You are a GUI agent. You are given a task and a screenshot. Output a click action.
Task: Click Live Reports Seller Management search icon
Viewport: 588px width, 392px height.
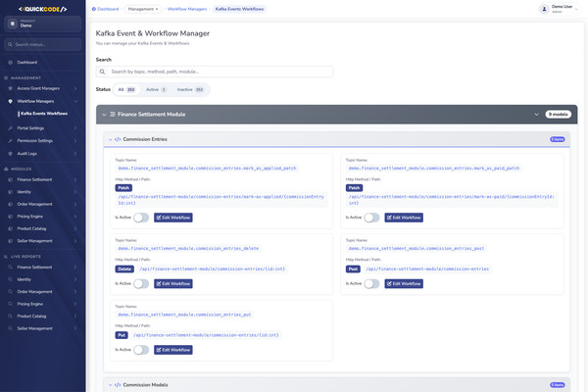[x=10, y=328]
